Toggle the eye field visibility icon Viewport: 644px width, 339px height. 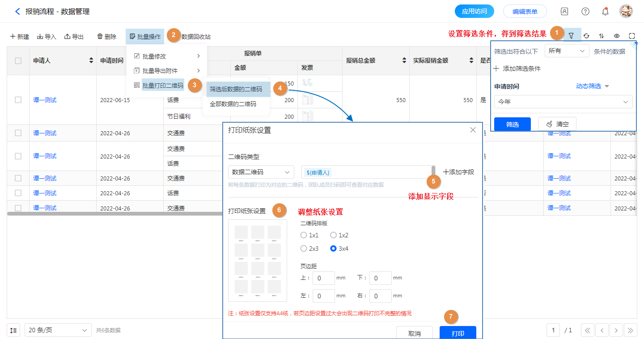pyautogui.click(x=617, y=36)
